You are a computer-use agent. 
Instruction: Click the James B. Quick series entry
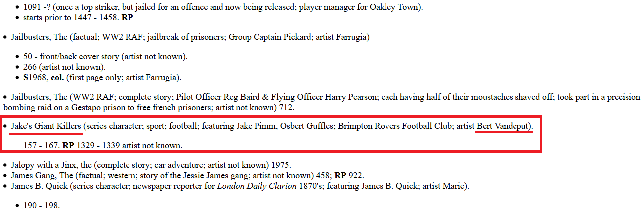point(240,186)
